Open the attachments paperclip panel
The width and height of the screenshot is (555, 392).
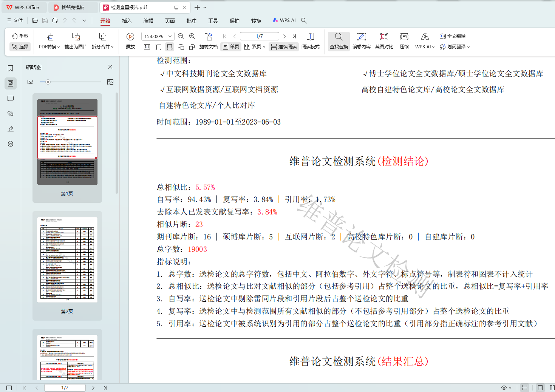click(11, 114)
